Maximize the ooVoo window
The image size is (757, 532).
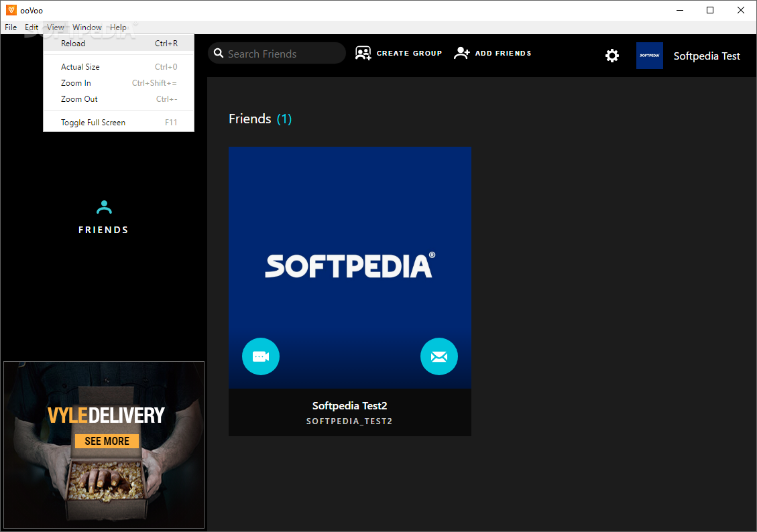tap(709, 10)
